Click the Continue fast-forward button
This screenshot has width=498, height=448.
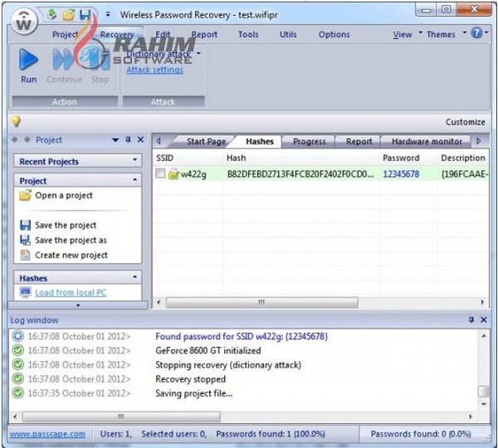pos(64,66)
